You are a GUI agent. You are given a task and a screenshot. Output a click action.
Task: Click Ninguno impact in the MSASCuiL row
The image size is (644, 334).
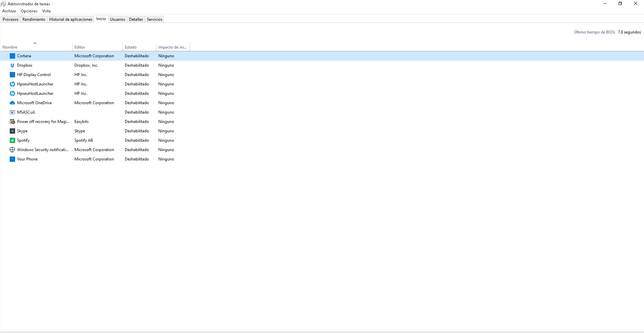tap(166, 112)
